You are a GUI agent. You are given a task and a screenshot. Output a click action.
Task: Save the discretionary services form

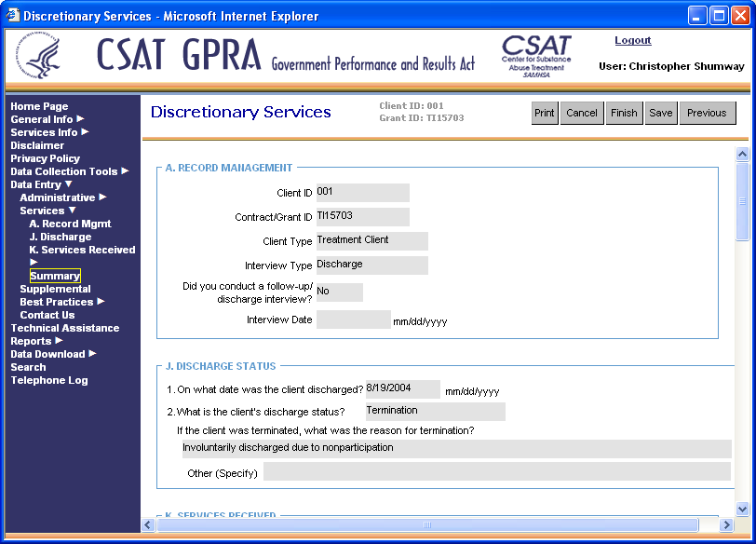click(661, 113)
